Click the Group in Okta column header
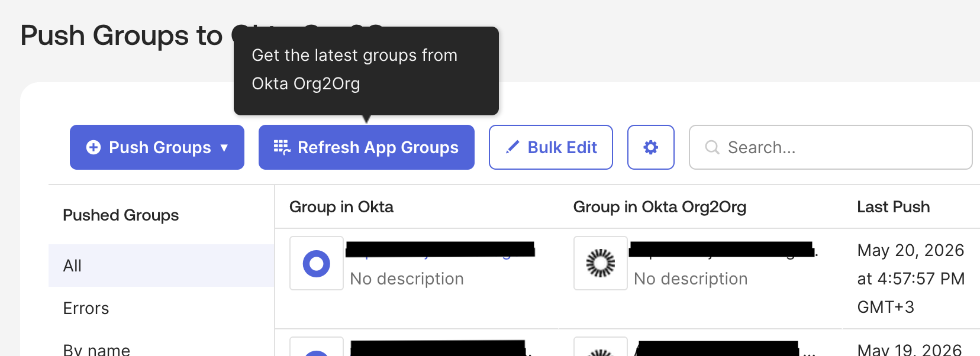This screenshot has height=356, width=980. pos(341,207)
